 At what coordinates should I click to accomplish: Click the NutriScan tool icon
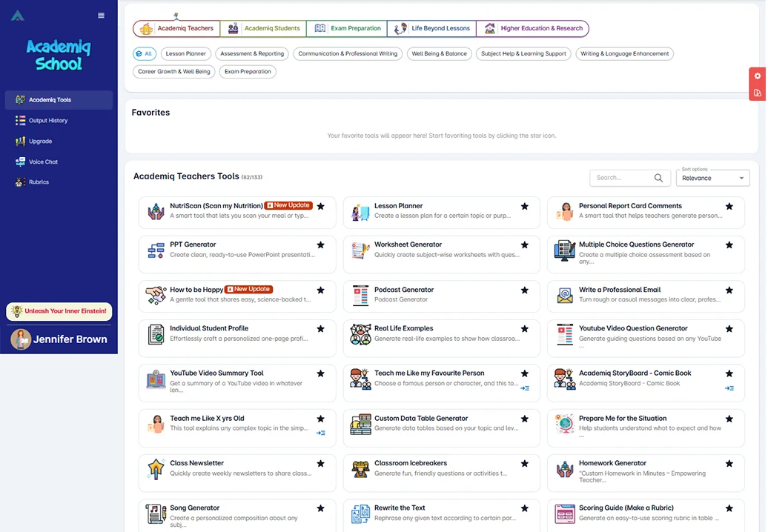tap(156, 212)
